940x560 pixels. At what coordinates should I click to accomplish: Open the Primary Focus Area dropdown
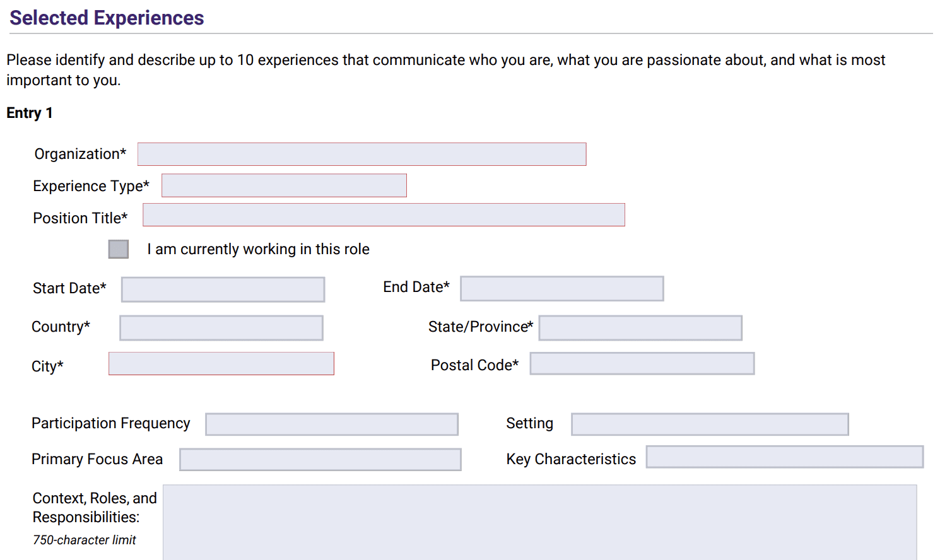click(320, 460)
